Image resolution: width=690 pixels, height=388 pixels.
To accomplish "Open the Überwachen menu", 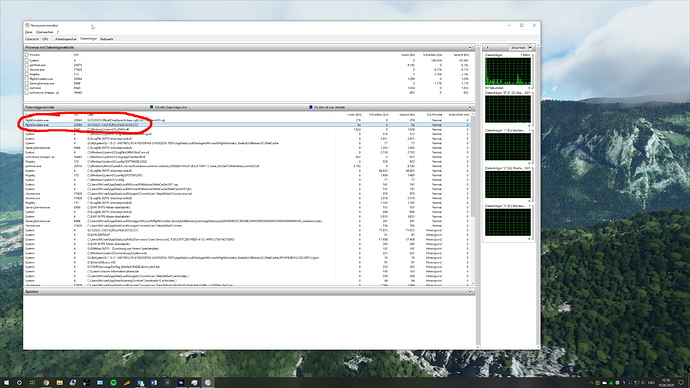I will (44, 32).
